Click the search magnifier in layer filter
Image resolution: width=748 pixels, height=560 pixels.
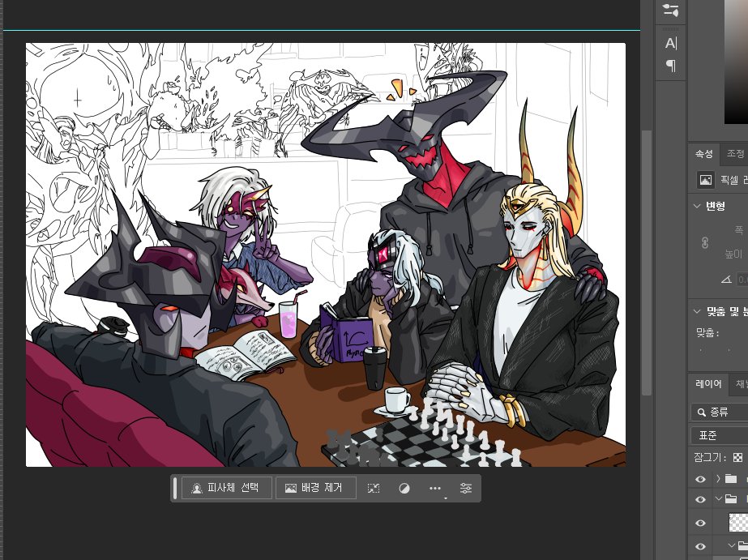tap(701, 413)
